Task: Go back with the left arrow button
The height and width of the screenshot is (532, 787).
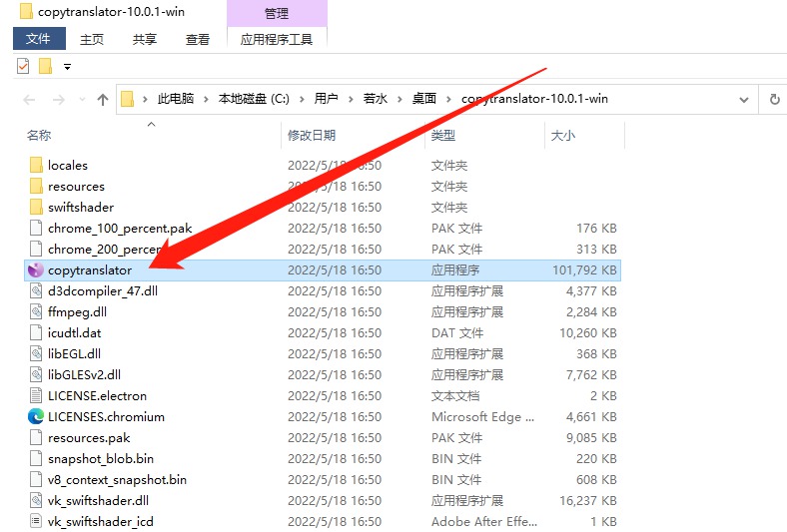Action: coord(29,100)
